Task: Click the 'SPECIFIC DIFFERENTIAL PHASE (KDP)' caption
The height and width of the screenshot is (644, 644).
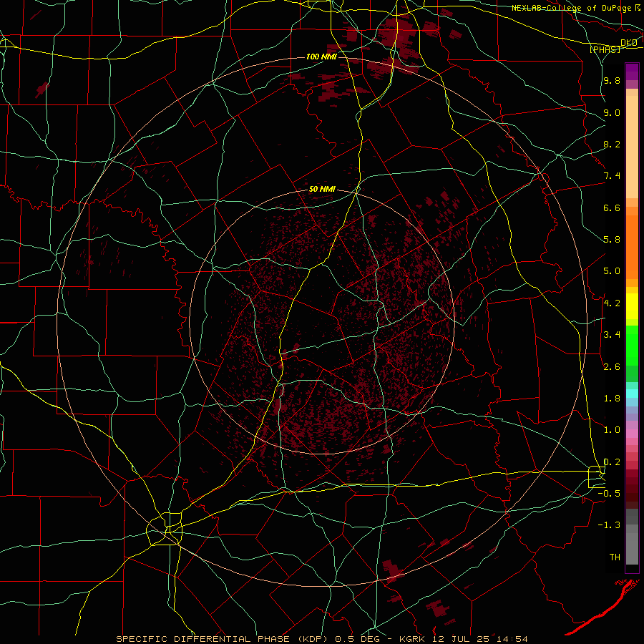Action: click(x=223, y=639)
